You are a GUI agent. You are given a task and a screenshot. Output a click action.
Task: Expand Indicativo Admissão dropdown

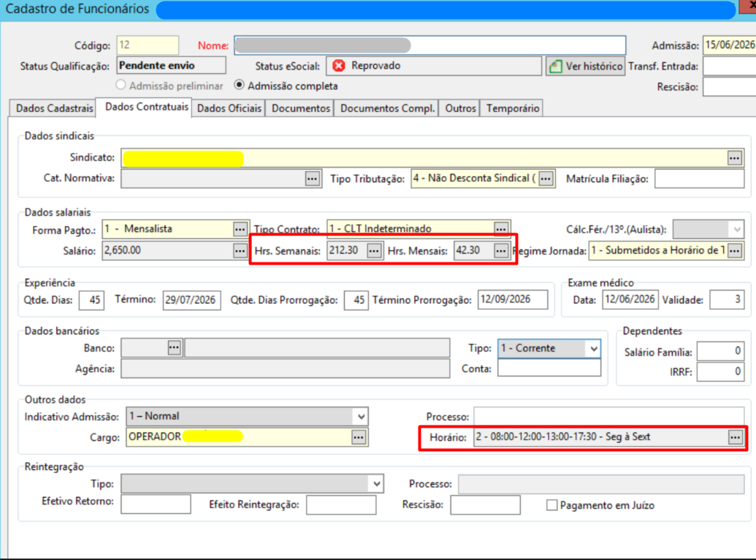[x=361, y=416]
